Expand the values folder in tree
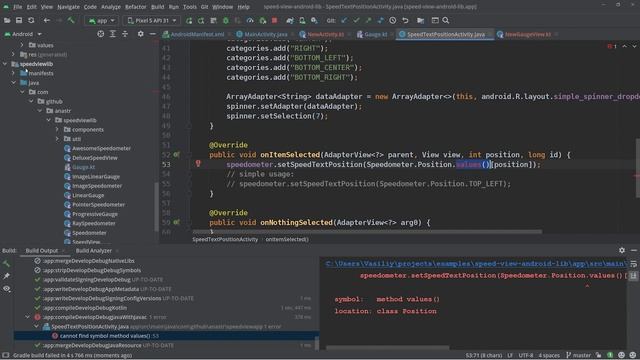 [x=22, y=45]
